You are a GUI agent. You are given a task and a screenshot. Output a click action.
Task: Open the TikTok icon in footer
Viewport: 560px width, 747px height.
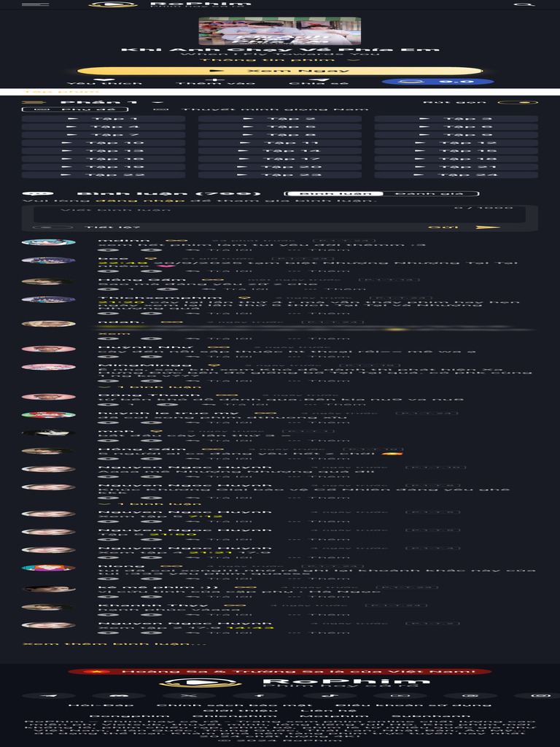(x=330, y=696)
